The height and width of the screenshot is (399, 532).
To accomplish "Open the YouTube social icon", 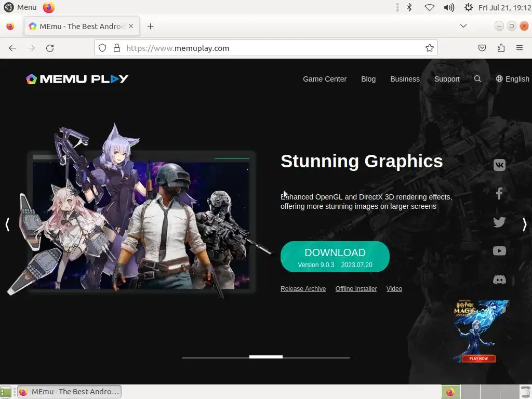I will (x=499, y=251).
